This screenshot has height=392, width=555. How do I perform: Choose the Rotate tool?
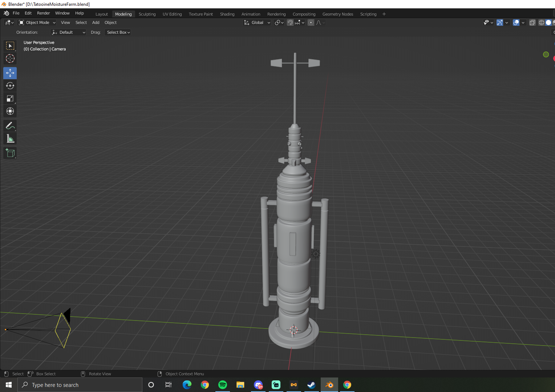[10, 86]
